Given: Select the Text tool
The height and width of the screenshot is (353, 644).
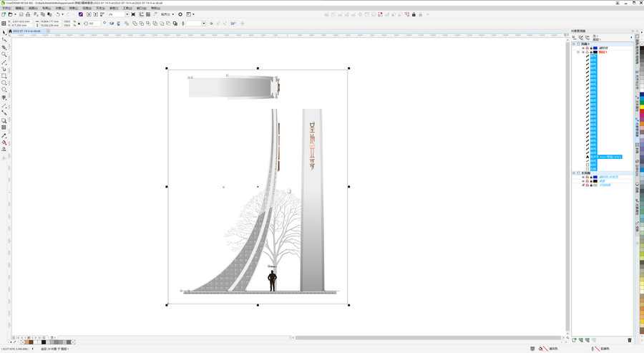Looking at the screenshot, I should pyautogui.click(x=4, y=98).
